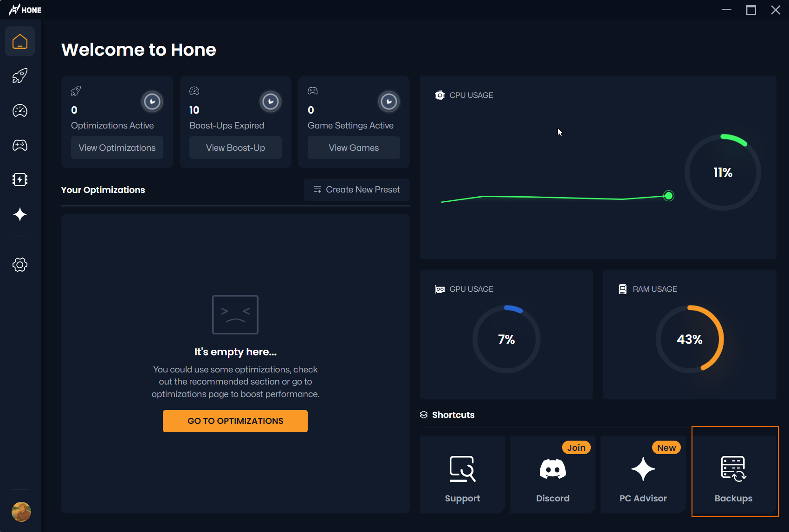Viewport: 789px width, 532px height.
Task: Click the 'Welcome to Hone' title
Action: point(139,50)
